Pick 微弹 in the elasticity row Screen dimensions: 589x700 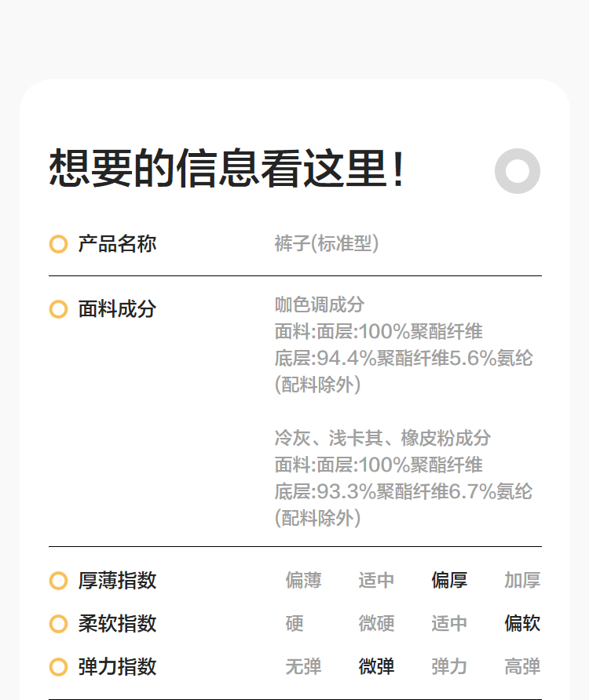coord(376,667)
